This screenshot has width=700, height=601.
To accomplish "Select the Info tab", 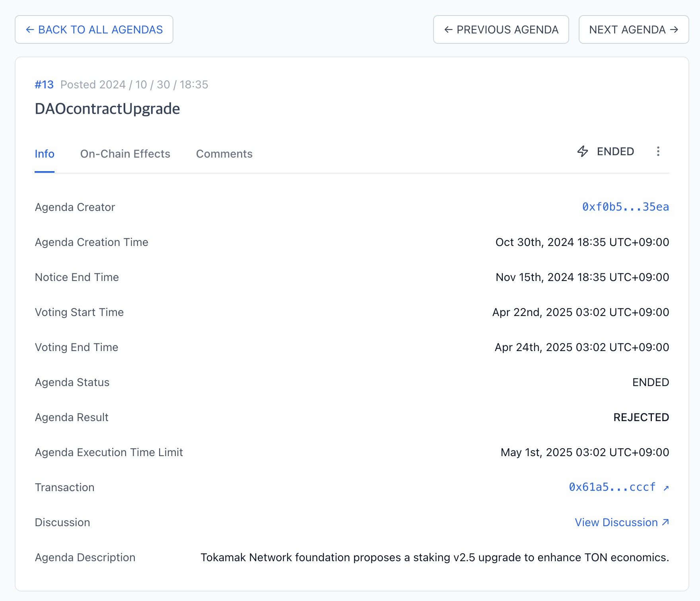I will [x=45, y=154].
